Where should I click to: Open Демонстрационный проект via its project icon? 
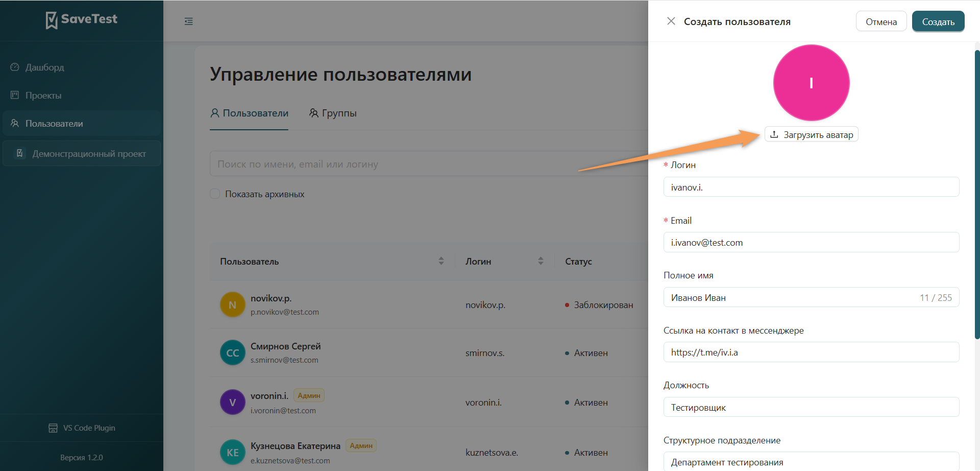(19, 153)
